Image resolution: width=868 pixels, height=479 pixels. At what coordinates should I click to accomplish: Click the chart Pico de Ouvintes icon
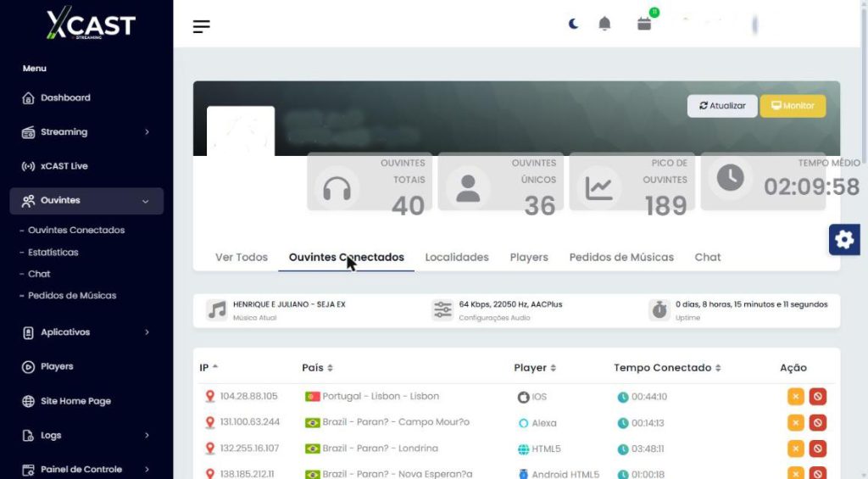point(599,189)
